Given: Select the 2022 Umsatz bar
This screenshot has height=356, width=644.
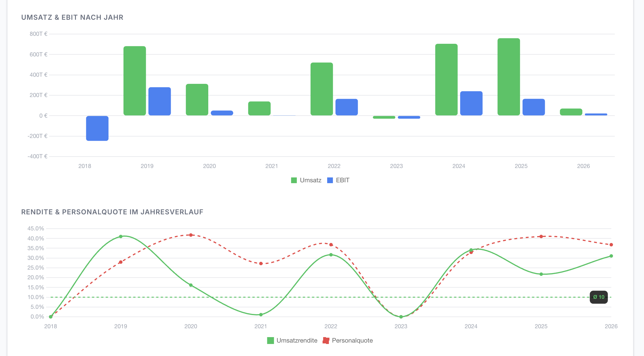Looking at the screenshot, I should 322,89.
